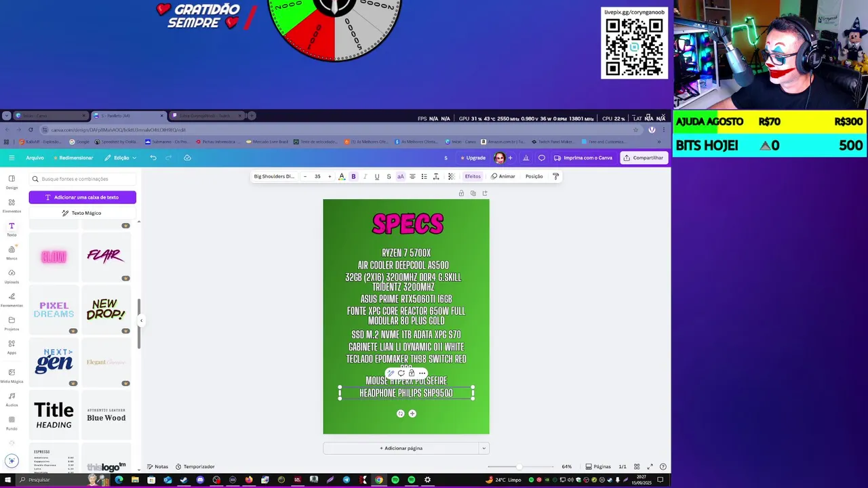Open the Arquivo menu
The image size is (868, 488).
(x=35, y=158)
